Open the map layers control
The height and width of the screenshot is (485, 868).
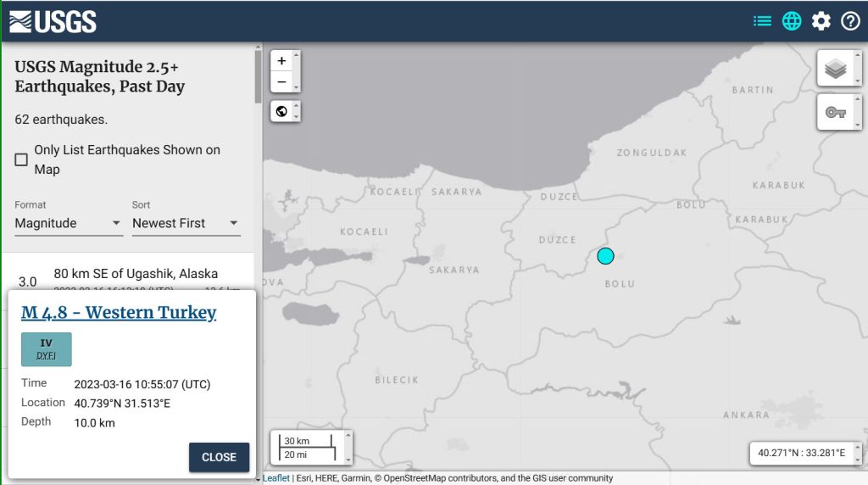(836, 69)
